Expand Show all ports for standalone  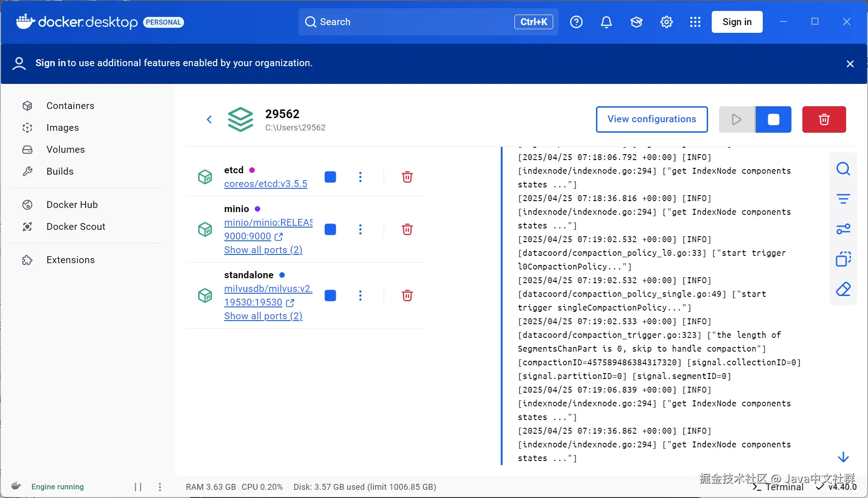point(263,316)
